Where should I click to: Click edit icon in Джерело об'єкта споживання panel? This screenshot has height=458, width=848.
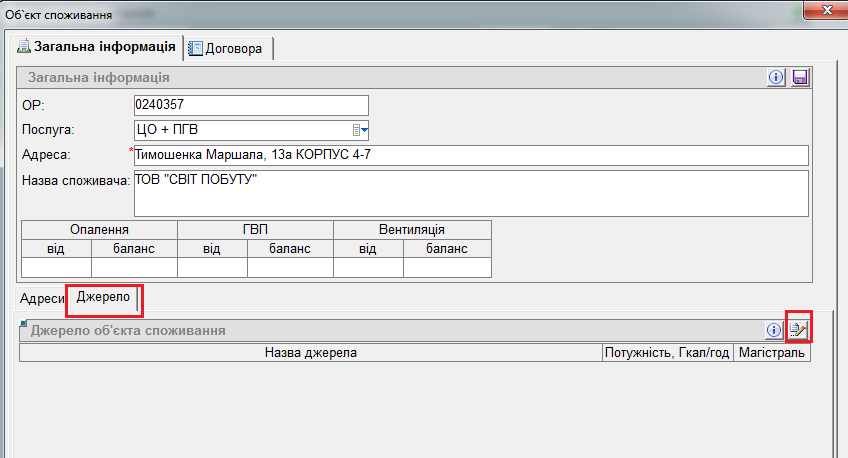coord(798,328)
